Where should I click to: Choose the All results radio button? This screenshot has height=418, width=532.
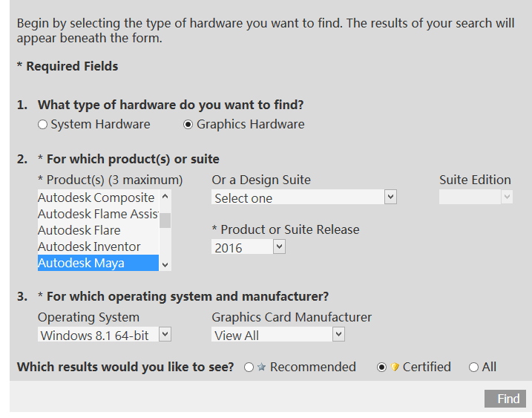tap(473, 367)
